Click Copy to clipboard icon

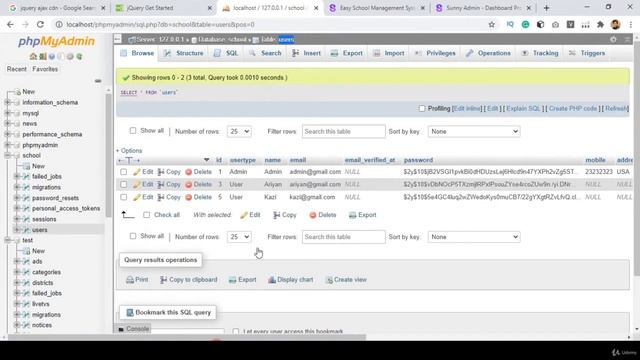(x=163, y=280)
